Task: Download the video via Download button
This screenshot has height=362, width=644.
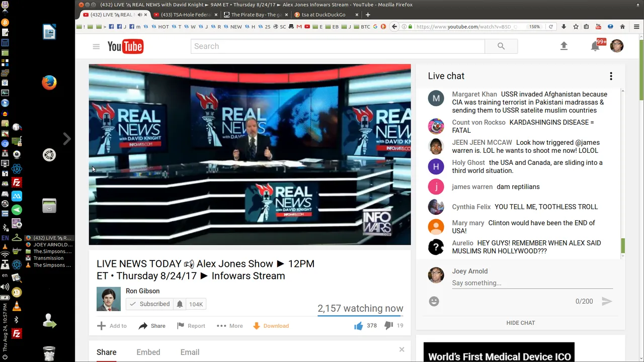Action: (271, 326)
